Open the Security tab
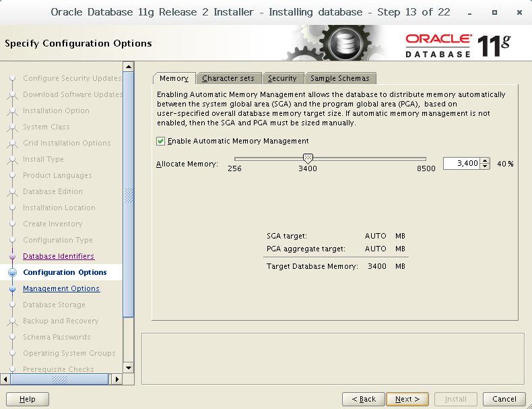This screenshot has width=532, height=409. coord(282,78)
